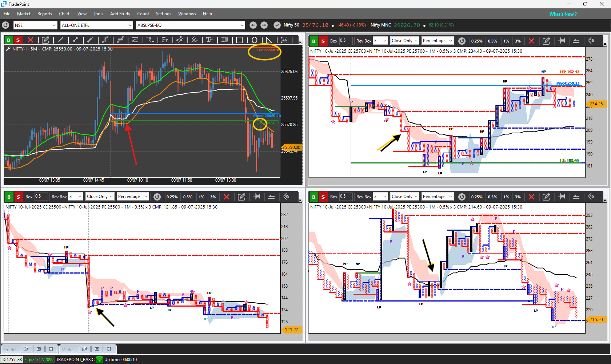Select the triangle drawing tool
This screenshot has width=611, height=364.
269,40
